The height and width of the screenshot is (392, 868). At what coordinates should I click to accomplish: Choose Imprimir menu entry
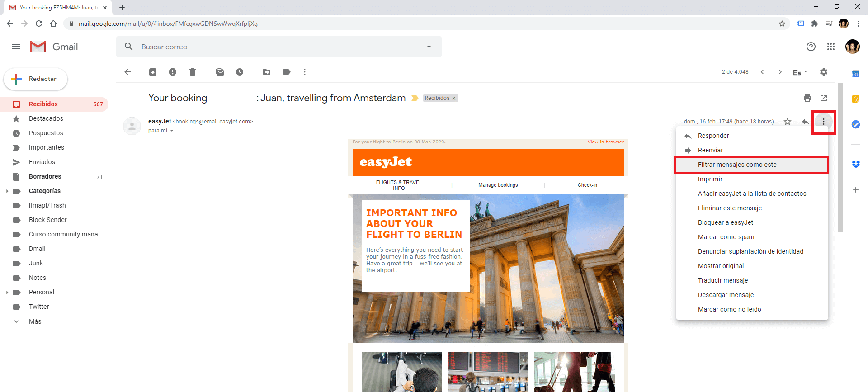752,179
